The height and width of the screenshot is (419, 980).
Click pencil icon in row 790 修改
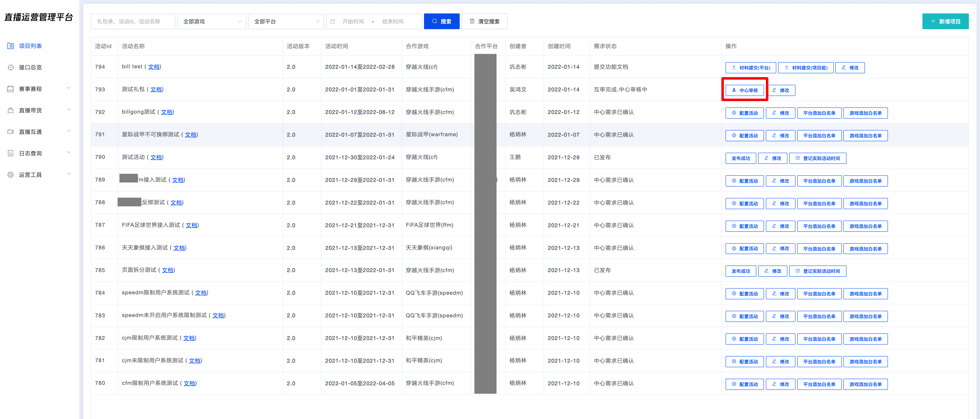766,158
